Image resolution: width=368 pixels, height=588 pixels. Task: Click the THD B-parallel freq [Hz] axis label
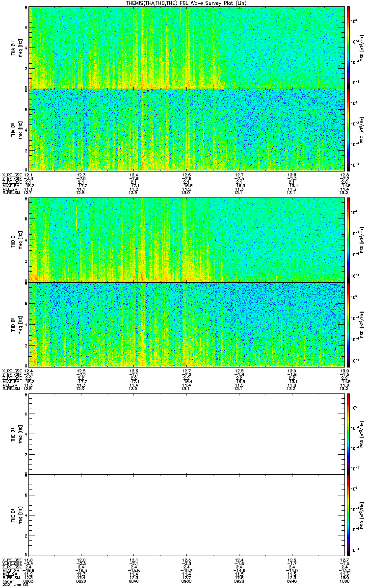coord(21,324)
